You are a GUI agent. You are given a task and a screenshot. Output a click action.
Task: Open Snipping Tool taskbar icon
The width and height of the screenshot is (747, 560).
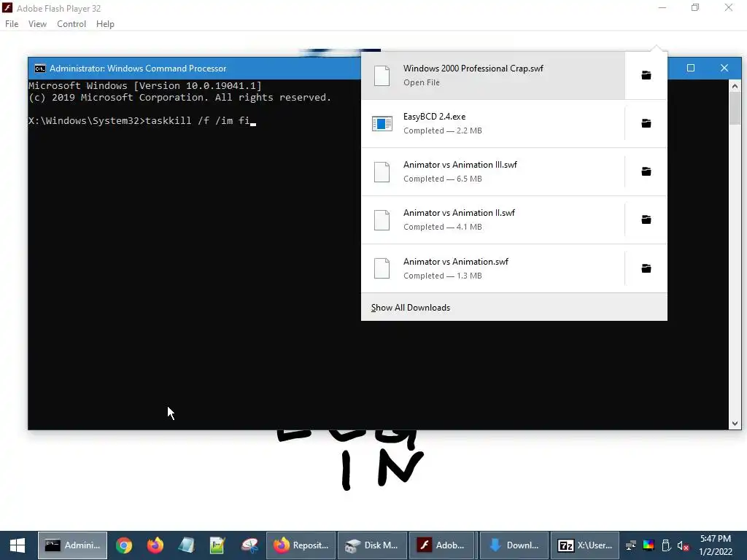tap(249, 545)
